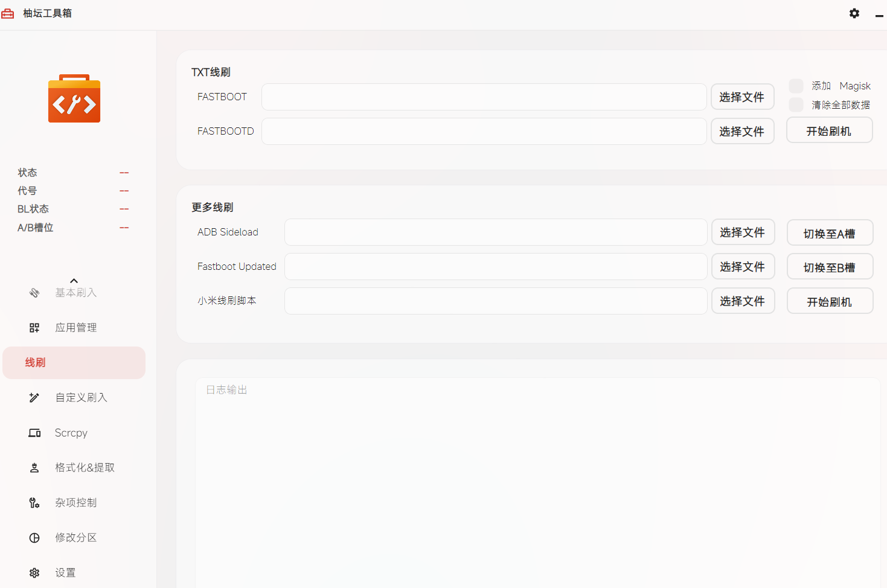
Task: Click the 状态 status label
Action: point(27,173)
